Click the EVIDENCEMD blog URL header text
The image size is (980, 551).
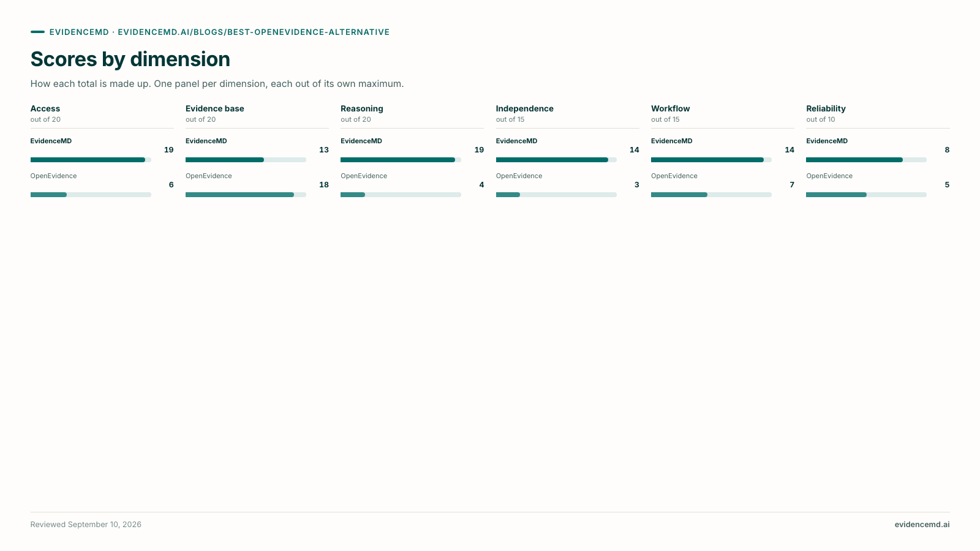219,32
